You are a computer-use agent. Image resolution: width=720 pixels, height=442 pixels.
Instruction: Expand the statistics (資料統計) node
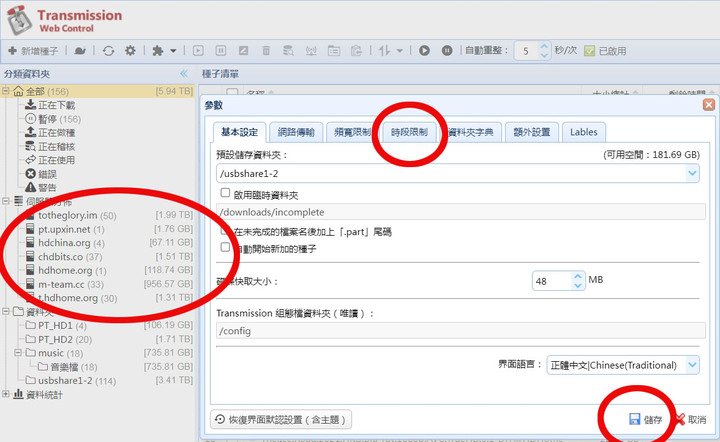tap(6, 394)
